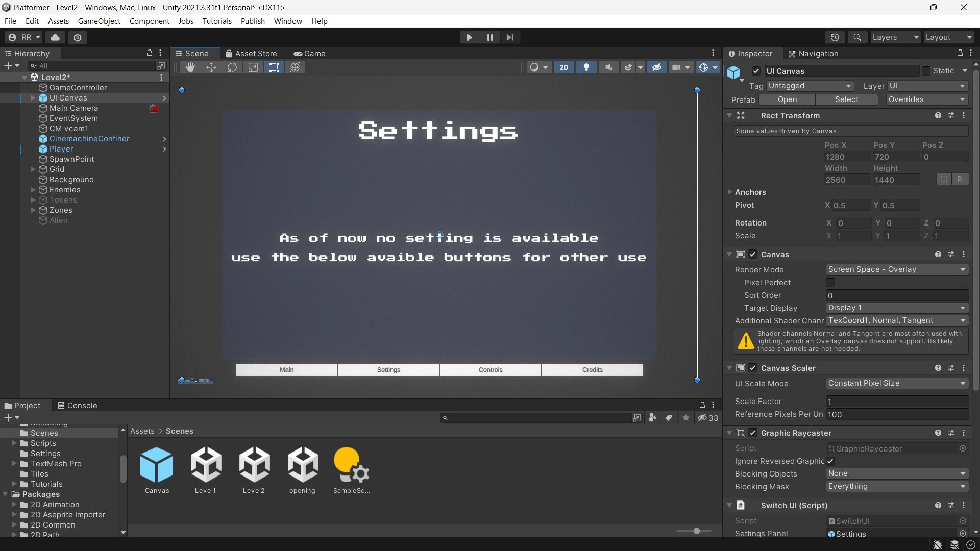Click the Play button
Screen dimensions: 980x551
click(469, 37)
